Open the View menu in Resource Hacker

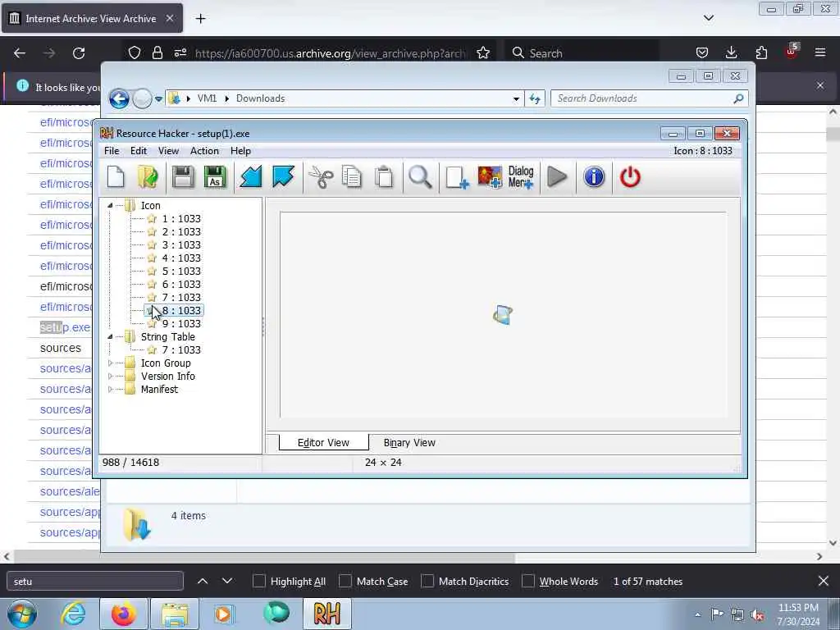(x=168, y=151)
